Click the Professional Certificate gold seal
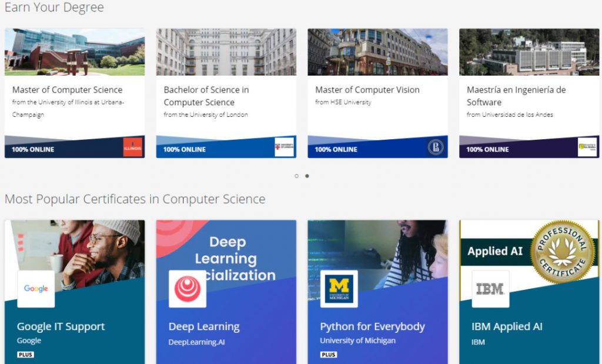The image size is (602, 364). (x=562, y=252)
